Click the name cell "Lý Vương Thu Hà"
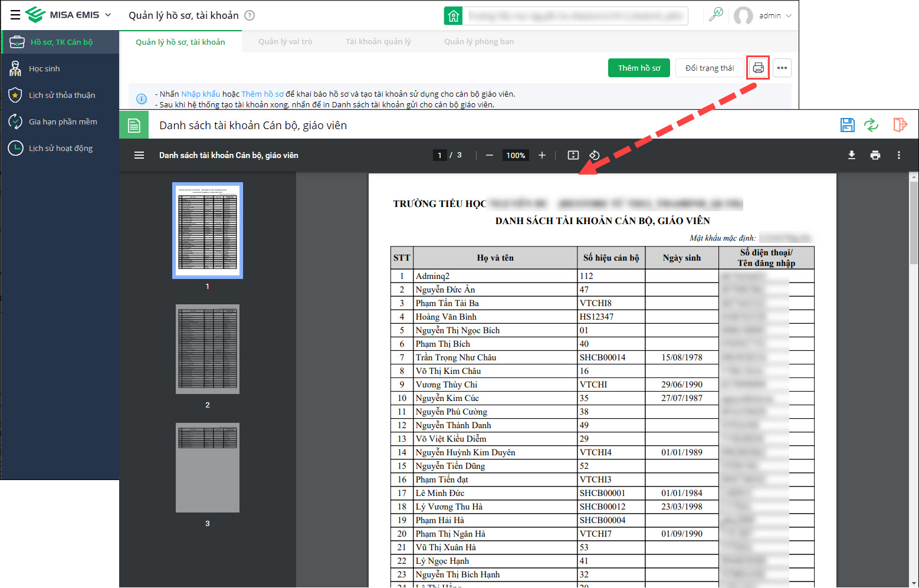Image resolution: width=919 pixels, height=588 pixels. pyautogui.click(x=495, y=507)
